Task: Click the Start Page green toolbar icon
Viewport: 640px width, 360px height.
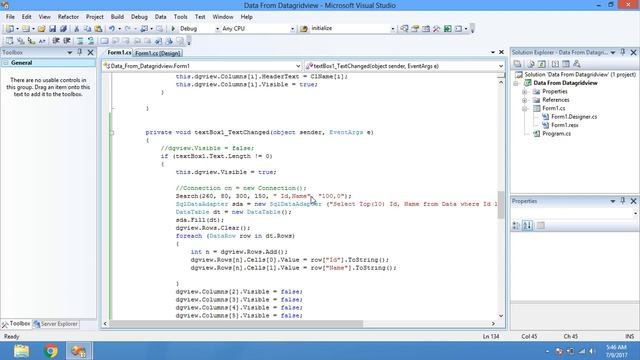Action: pos(448,29)
